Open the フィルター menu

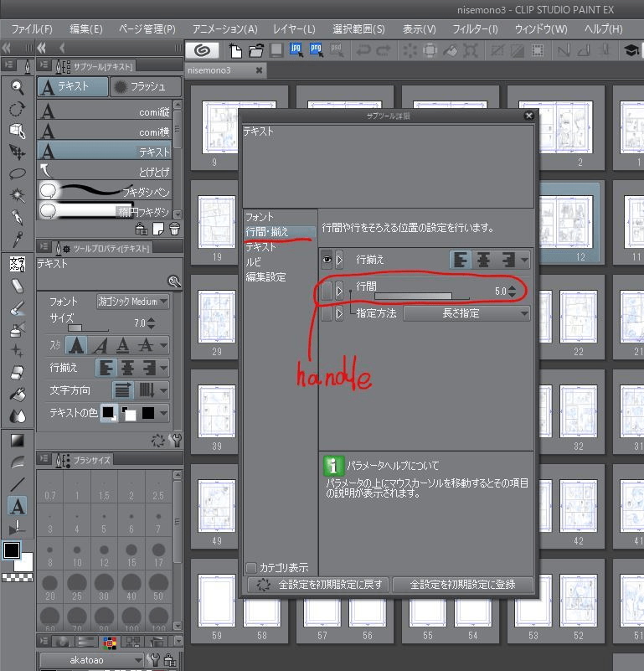pos(475,29)
